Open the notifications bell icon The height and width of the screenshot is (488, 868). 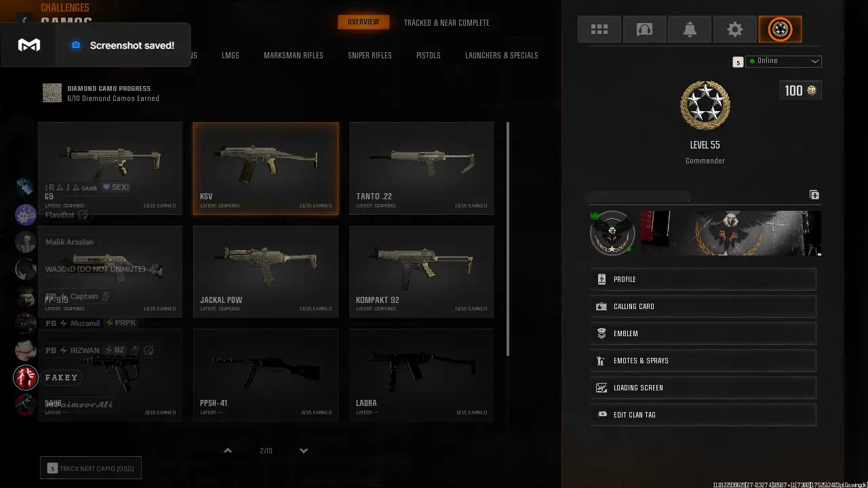tap(690, 29)
